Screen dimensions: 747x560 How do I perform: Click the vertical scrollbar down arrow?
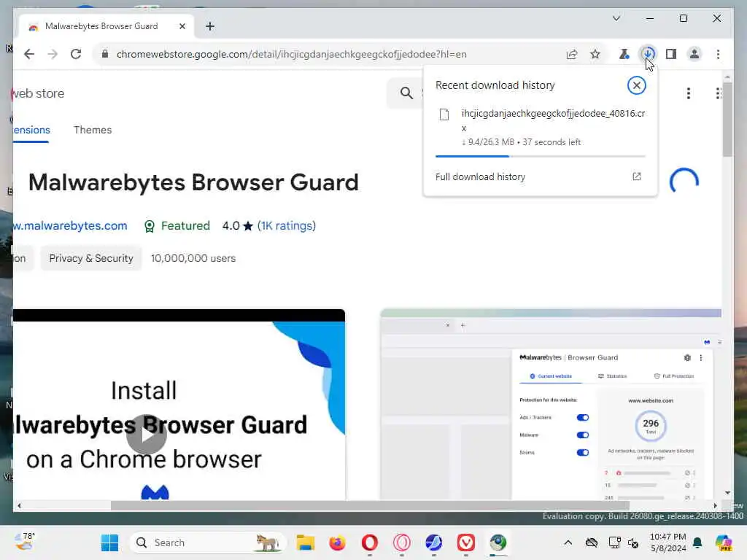727,493
